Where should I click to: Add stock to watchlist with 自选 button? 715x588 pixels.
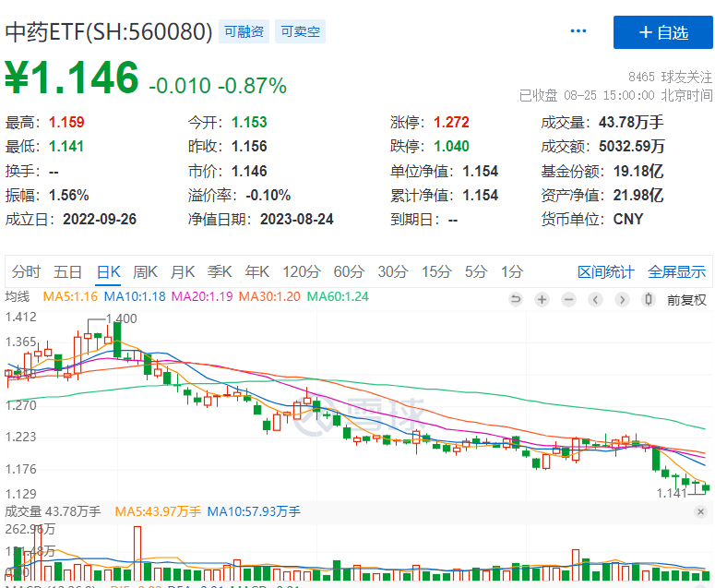pos(662,32)
